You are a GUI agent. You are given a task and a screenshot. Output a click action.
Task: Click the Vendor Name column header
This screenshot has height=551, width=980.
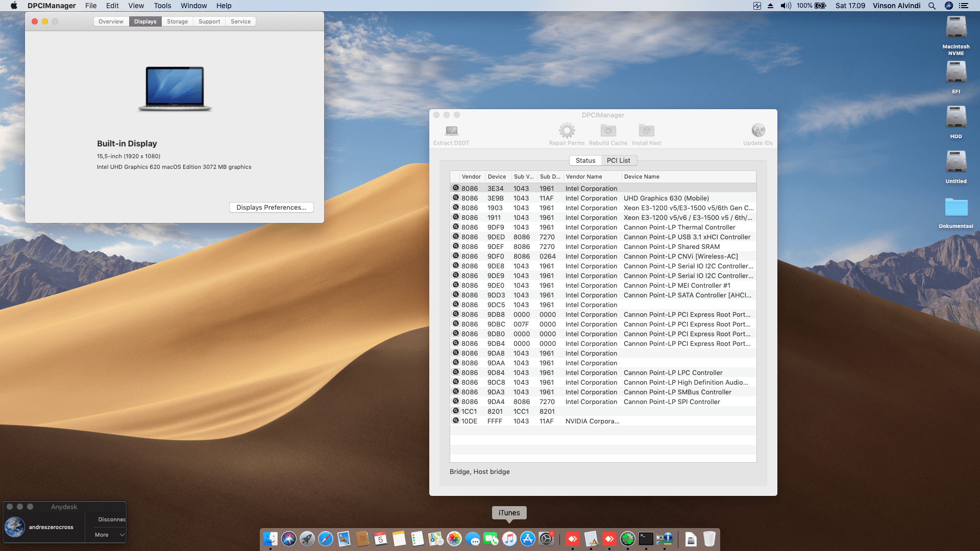[x=592, y=177]
